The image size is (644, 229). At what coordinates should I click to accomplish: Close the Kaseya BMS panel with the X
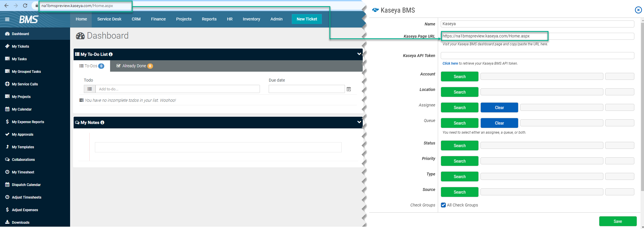click(x=638, y=10)
